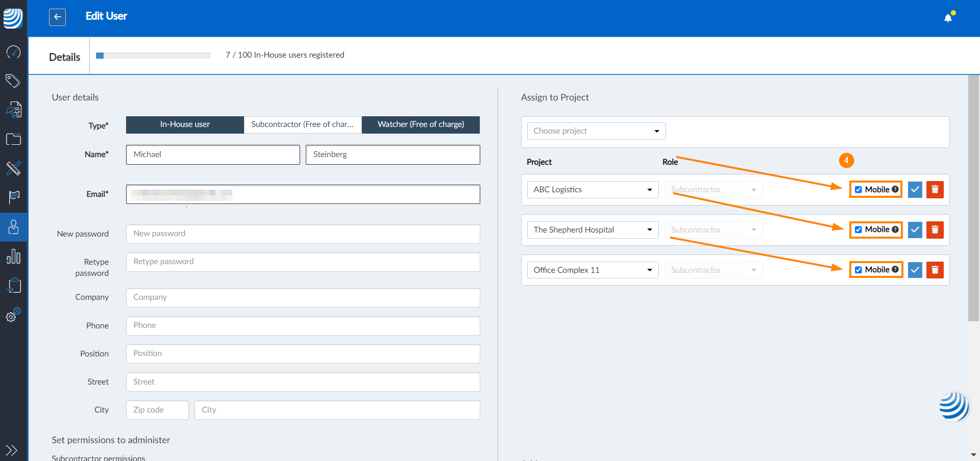Screen dimensions: 980x461
Task: Open the dashboard gauge icon in sidebar
Action: pyautogui.click(x=14, y=52)
